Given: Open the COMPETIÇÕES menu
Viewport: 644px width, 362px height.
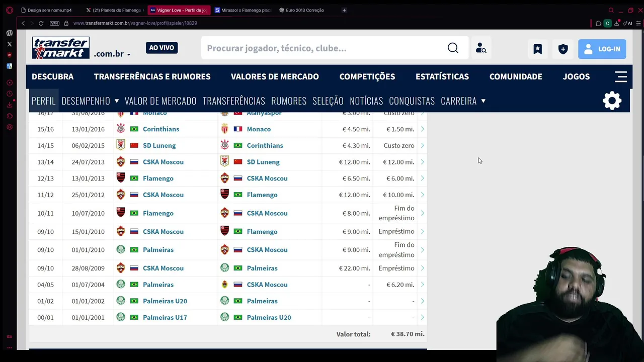Looking at the screenshot, I should coord(367,76).
